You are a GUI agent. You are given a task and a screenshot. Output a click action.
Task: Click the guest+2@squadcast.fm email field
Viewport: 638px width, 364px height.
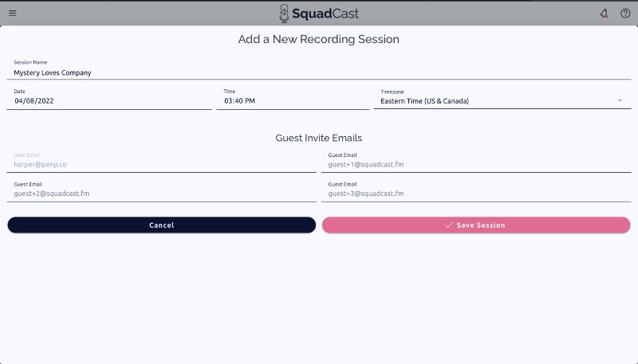162,194
